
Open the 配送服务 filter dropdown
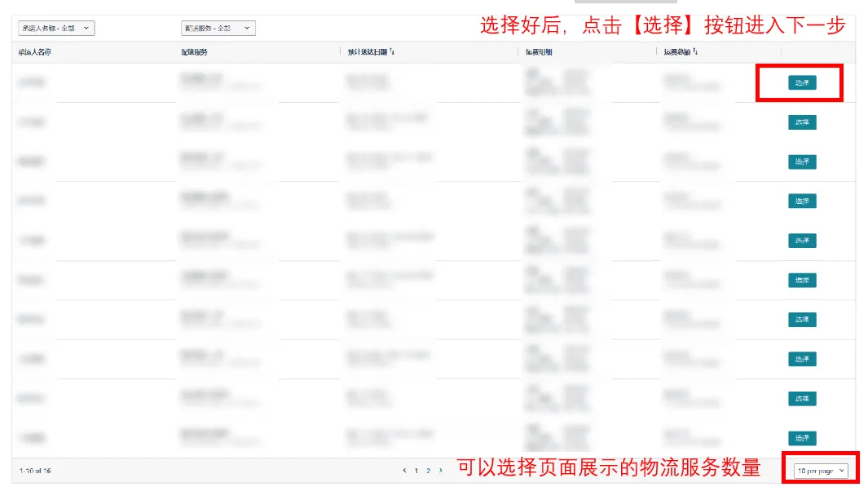coord(218,28)
